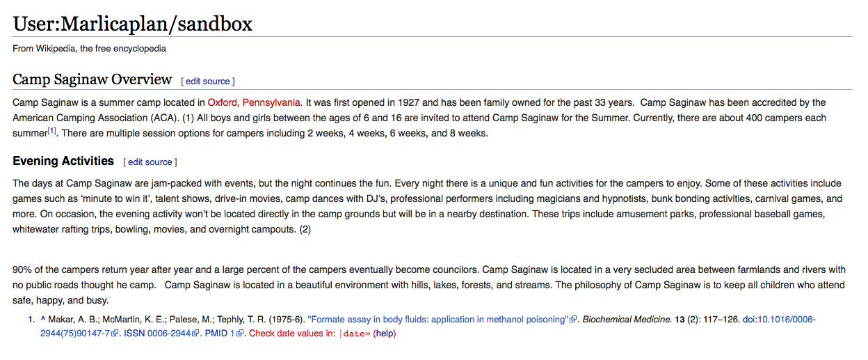Click external link icon after PMID 1

click(x=240, y=334)
